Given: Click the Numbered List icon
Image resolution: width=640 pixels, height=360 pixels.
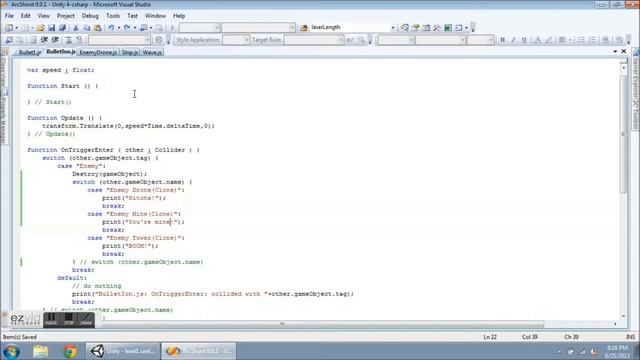Looking at the screenshot, I should pyautogui.click(x=581, y=40).
